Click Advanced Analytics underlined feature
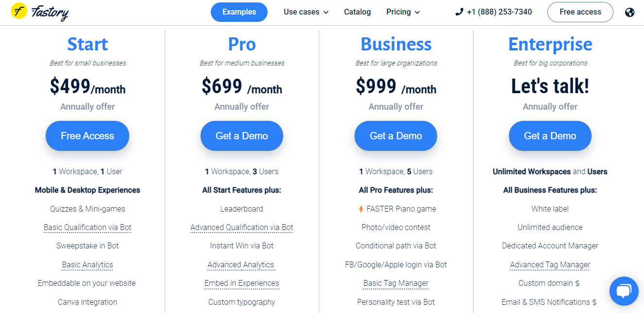Screen dimensions: 644x313 241,265
